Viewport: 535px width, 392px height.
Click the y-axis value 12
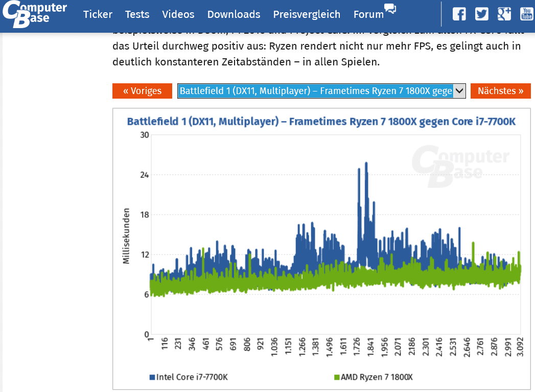(144, 255)
